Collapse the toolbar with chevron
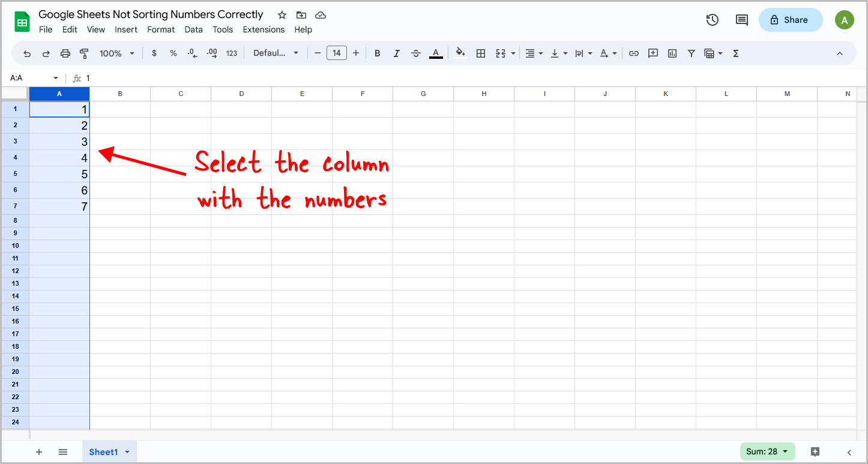This screenshot has width=868, height=464. (x=840, y=53)
